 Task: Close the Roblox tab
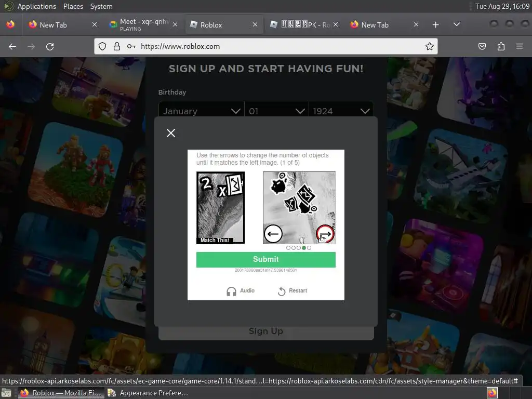[x=255, y=25]
